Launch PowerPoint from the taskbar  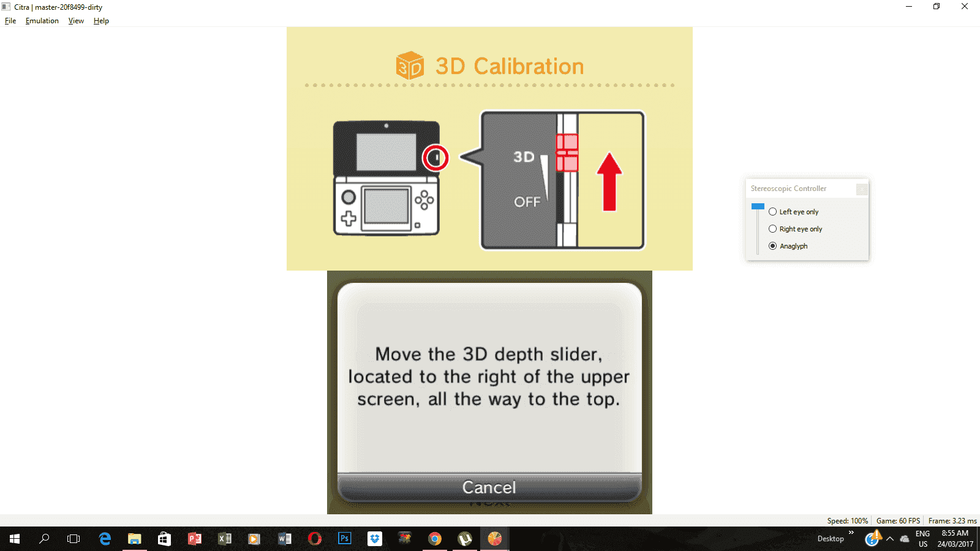(x=195, y=539)
